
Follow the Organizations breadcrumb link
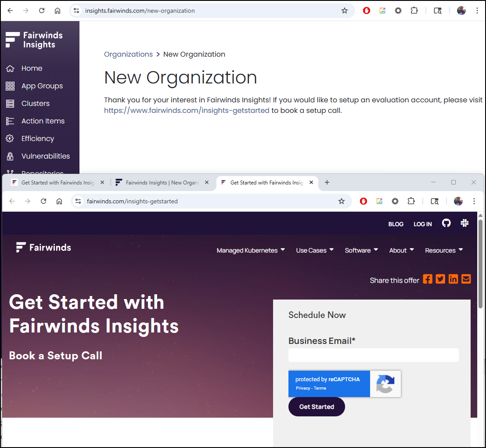pyautogui.click(x=128, y=54)
